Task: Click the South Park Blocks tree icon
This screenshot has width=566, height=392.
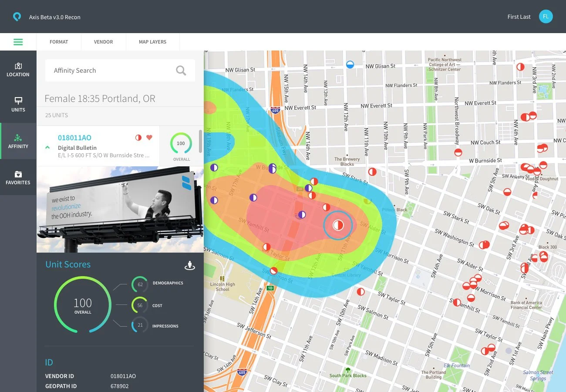Action: [347, 370]
